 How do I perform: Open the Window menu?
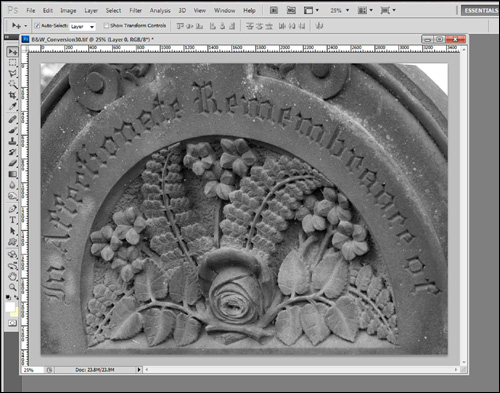224,11
